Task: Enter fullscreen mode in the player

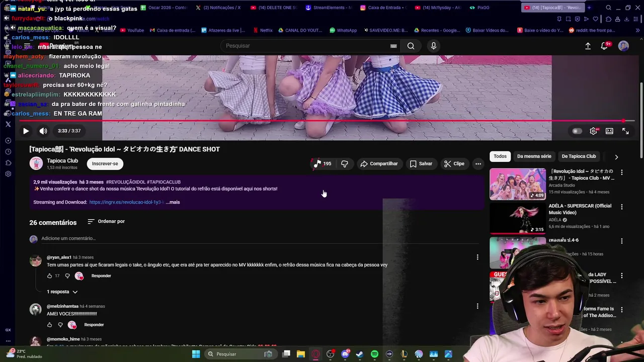Action: pos(625,131)
